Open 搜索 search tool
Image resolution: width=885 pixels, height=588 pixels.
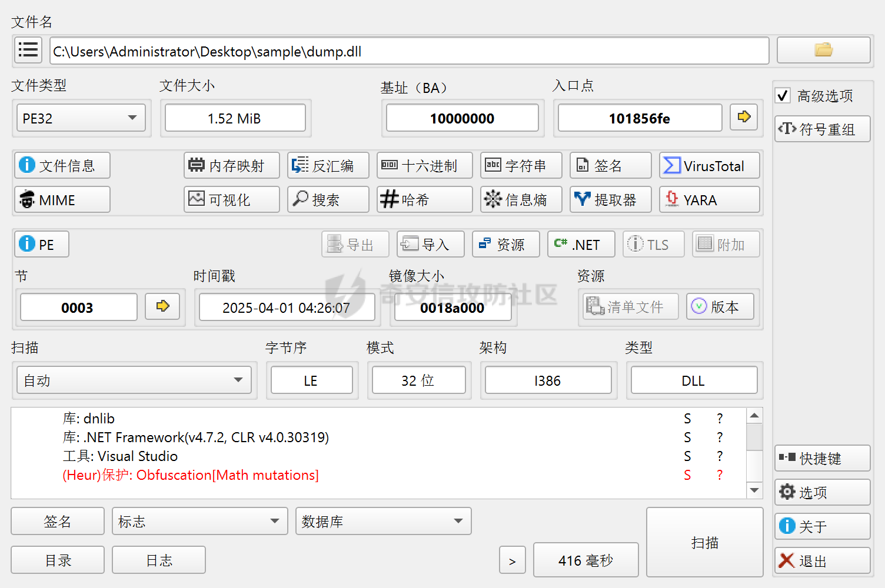tap(328, 199)
